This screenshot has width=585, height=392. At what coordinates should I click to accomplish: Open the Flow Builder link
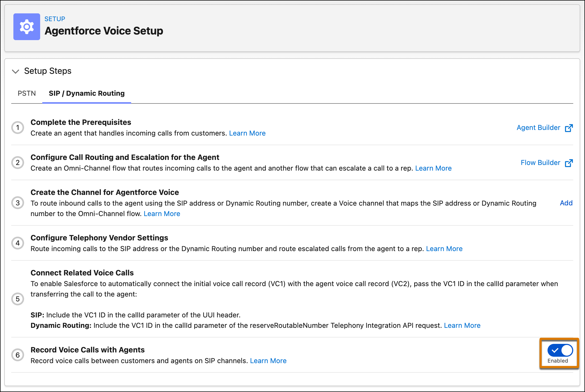540,163
